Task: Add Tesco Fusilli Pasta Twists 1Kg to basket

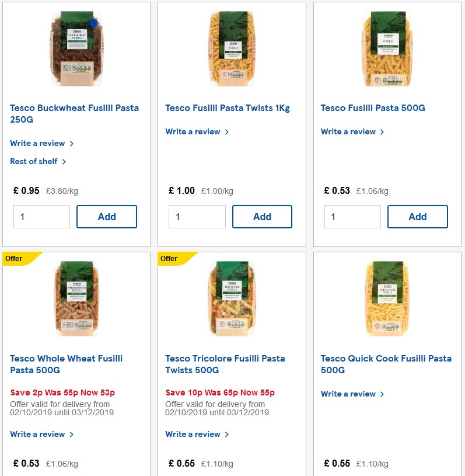Action: pos(262,216)
